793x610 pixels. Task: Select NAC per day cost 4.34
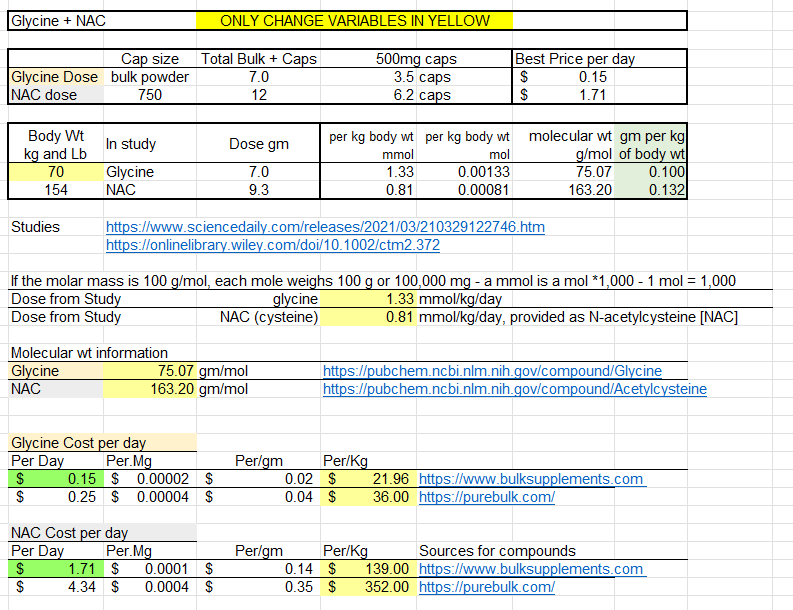(56, 587)
